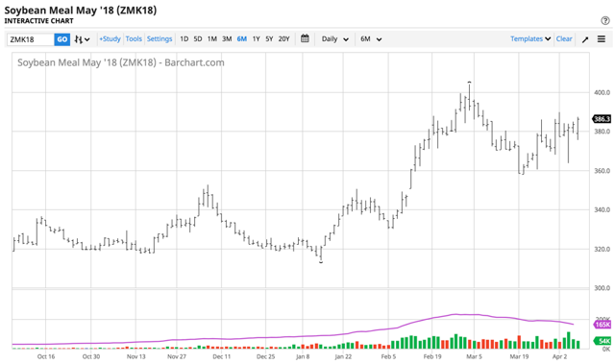Click the INTERACTIVE CHART heading

click(x=38, y=21)
